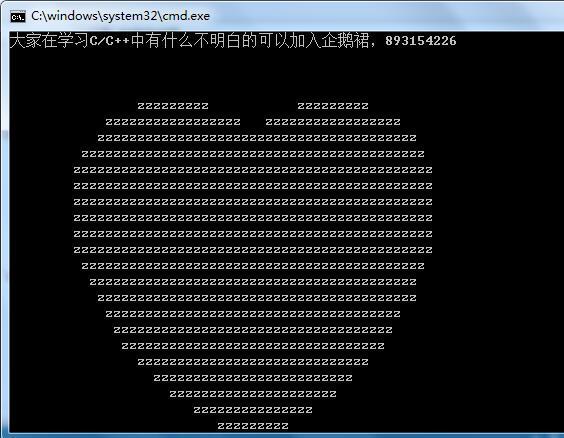
Task: Click the second row left segment of z's
Action: click(x=173, y=122)
